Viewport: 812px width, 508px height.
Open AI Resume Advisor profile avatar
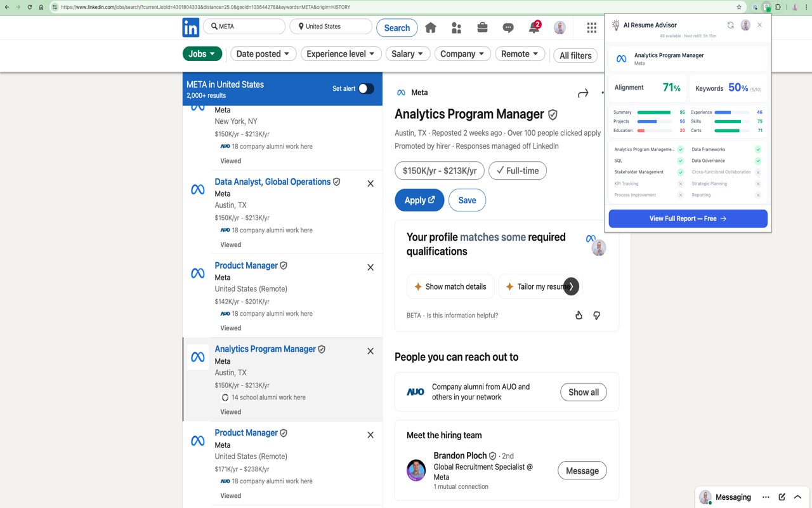pyautogui.click(x=745, y=25)
